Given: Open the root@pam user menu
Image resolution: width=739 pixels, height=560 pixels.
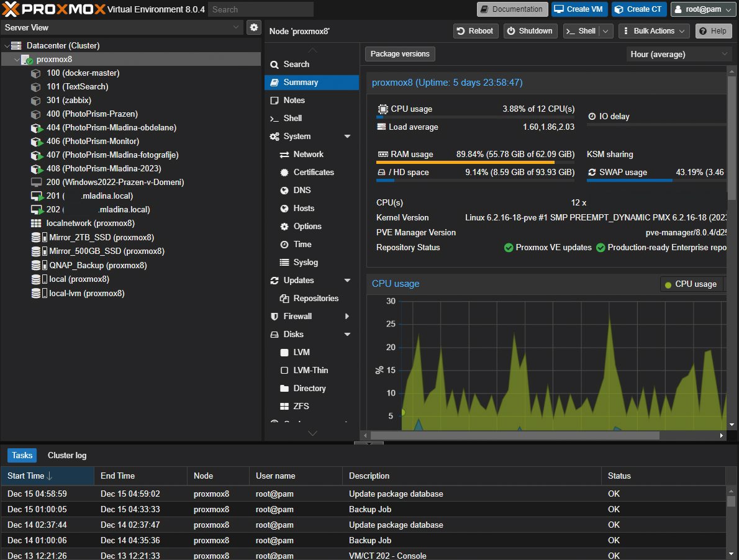Looking at the screenshot, I should [703, 9].
